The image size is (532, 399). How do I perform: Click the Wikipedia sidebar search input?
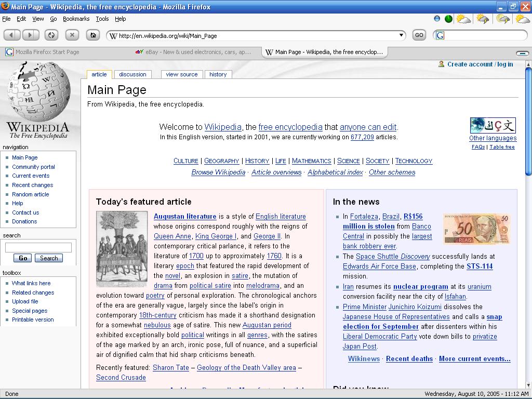point(38,247)
